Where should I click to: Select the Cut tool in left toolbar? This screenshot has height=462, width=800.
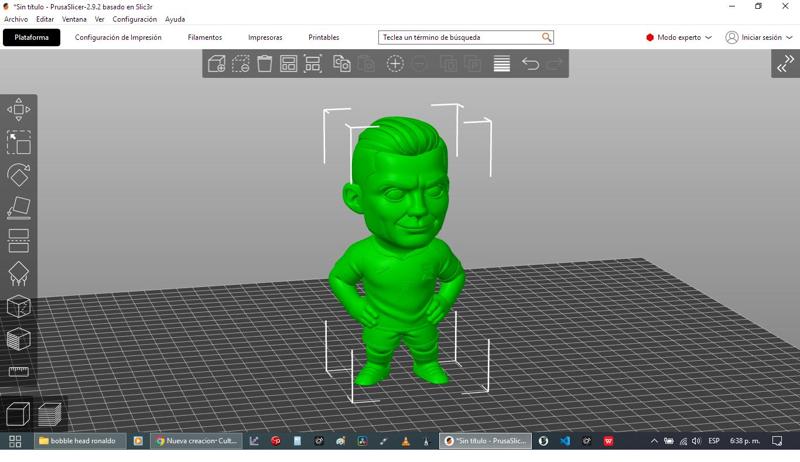point(18,241)
